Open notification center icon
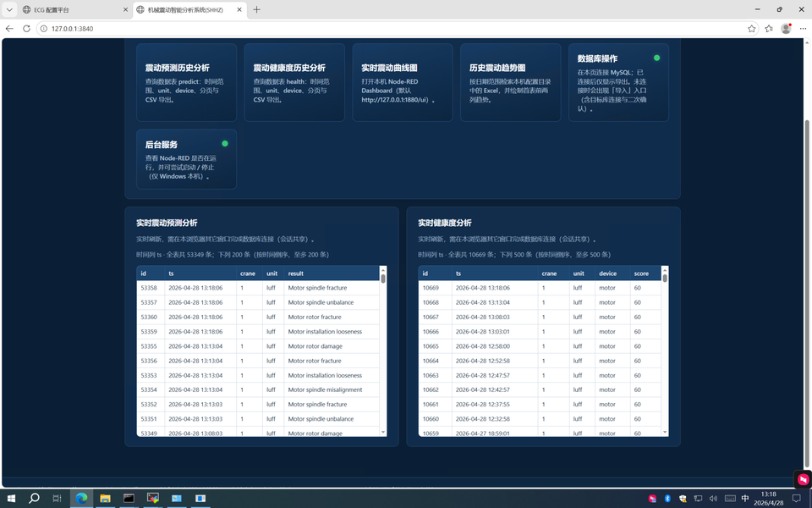The image size is (812, 508). pyautogui.click(x=797, y=498)
